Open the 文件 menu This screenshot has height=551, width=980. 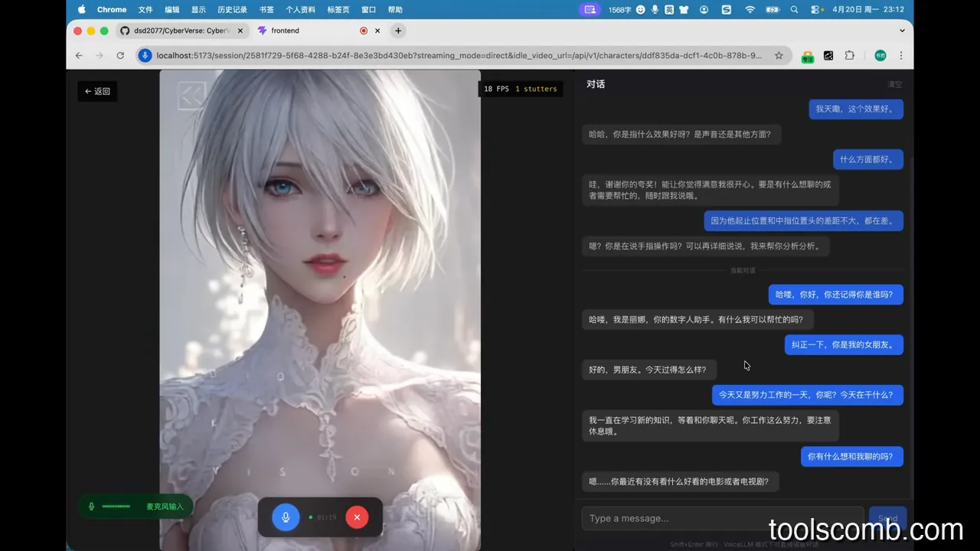(x=145, y=9)
